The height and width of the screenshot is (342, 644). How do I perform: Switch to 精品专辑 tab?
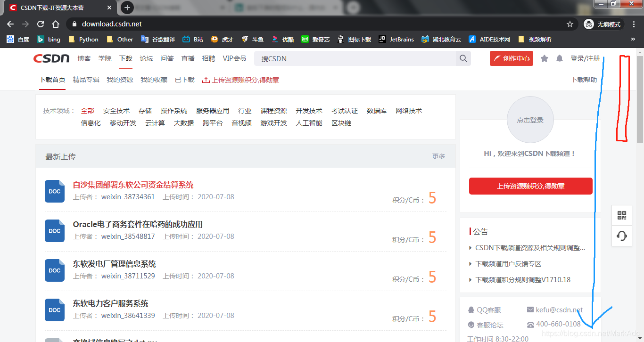tap(86, 80)
